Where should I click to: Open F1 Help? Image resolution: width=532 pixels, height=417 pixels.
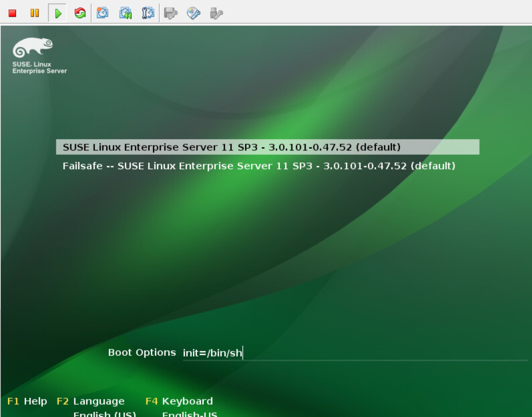point(27,401)
